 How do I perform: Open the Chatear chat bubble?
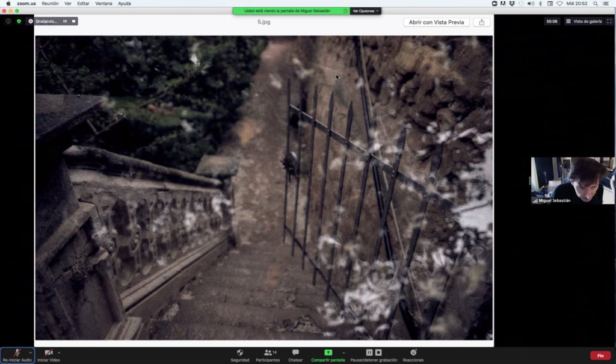[295, 353]
